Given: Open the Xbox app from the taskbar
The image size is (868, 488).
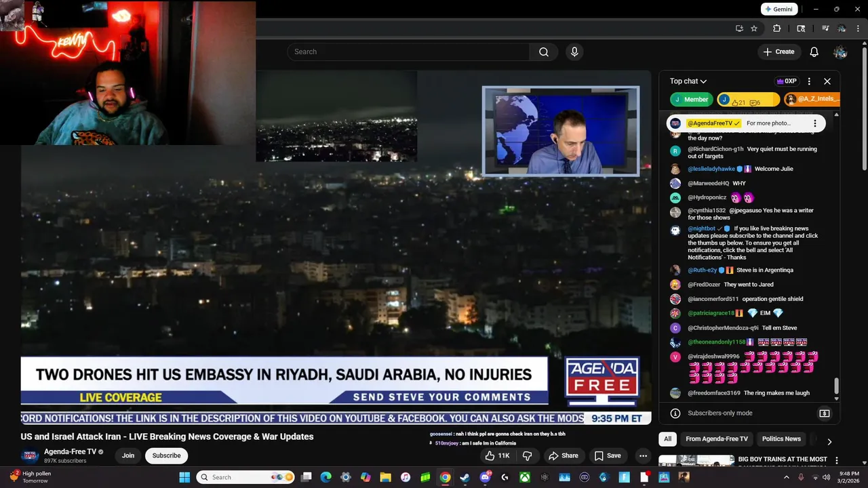Looking at the screenshot, I should click(524, 477).
